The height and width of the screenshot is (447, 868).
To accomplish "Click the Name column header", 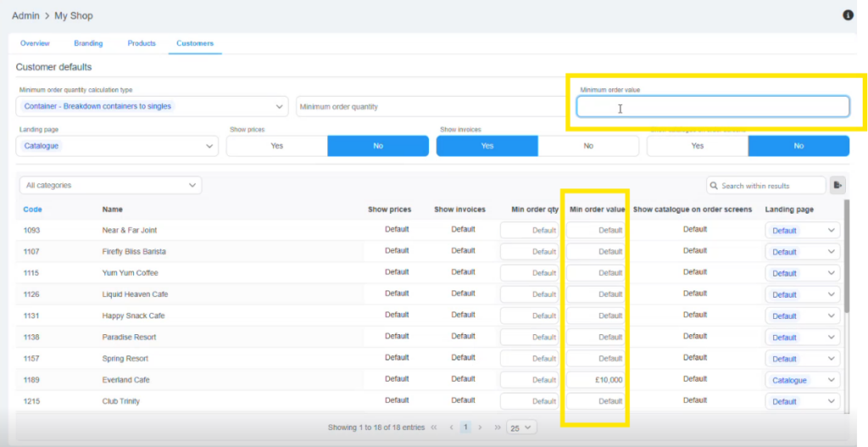I will tap(113, 210).
